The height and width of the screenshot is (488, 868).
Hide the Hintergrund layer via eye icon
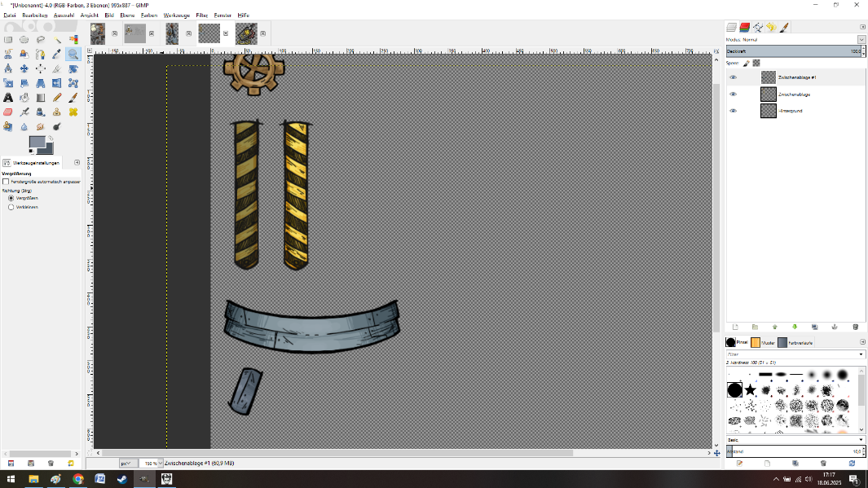point(733,111)
